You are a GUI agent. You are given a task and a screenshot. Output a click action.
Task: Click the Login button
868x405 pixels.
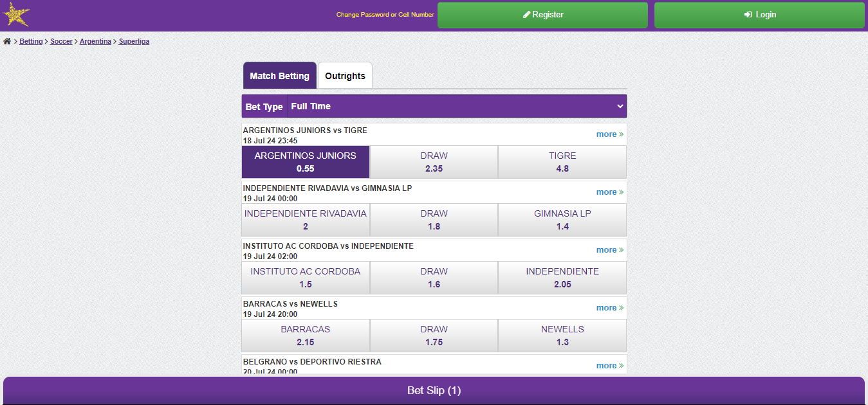pyautogui.click(x=759, y=15)
